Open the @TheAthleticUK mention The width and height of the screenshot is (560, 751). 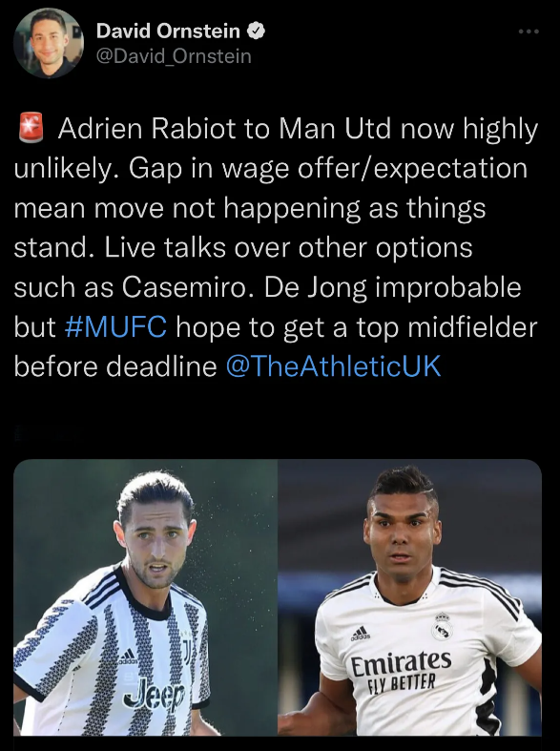pos(333,366)
